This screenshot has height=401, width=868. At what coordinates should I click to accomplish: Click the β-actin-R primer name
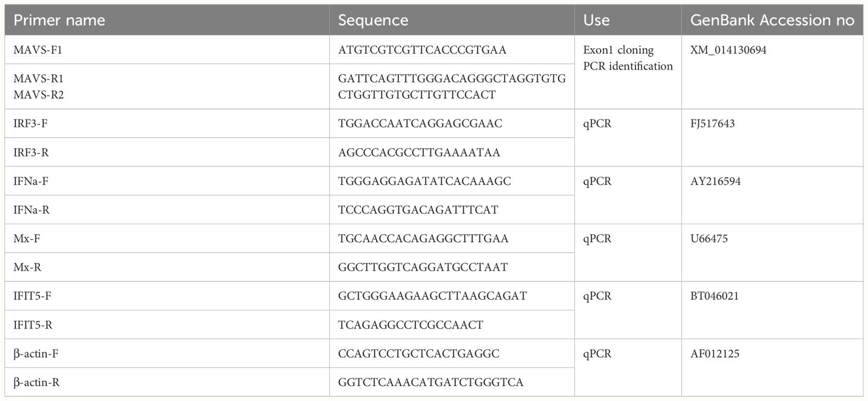36,382
